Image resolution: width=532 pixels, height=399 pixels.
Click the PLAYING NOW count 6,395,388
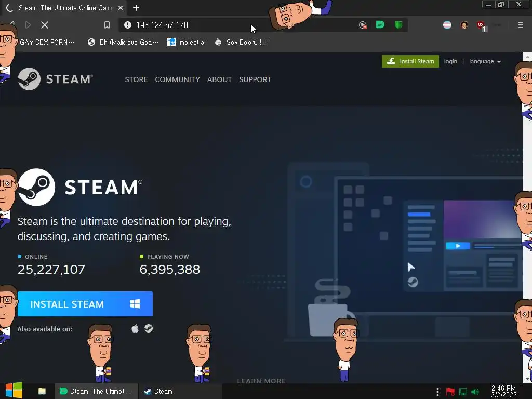170,270
